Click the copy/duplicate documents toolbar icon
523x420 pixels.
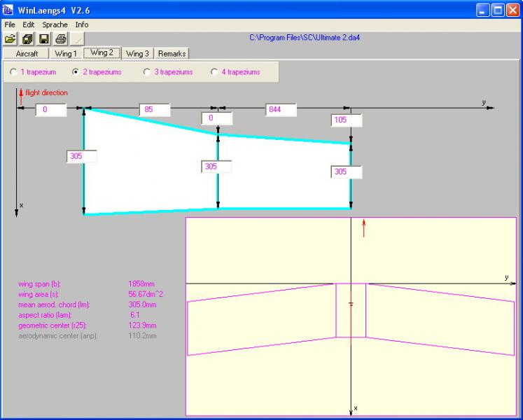pos(27,38)
